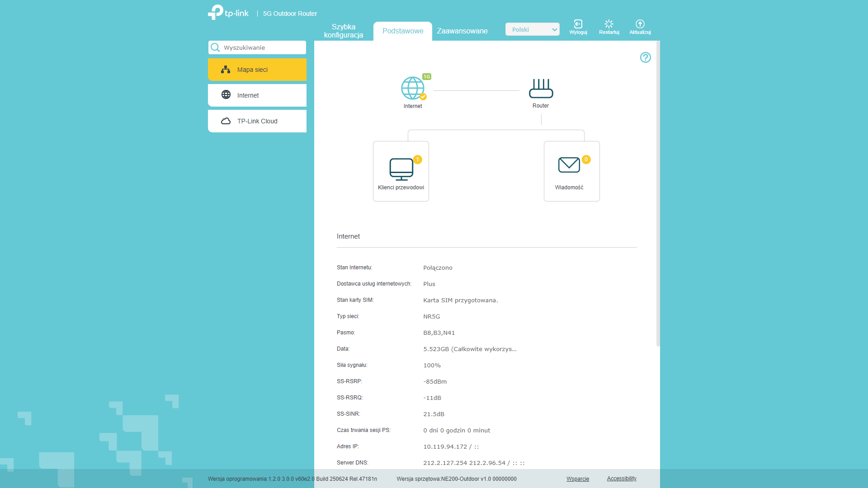Open the Wsparcie support link

click(577, 479)
